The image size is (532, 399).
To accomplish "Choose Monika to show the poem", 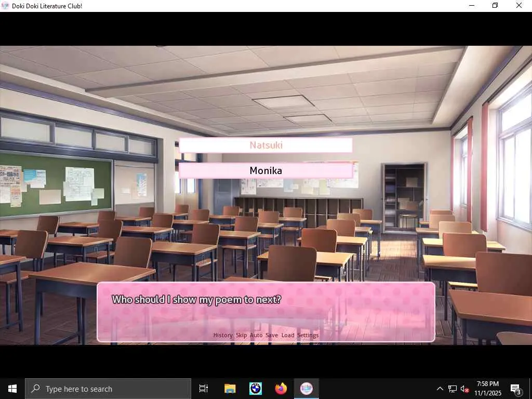I will tap(265, 170).
